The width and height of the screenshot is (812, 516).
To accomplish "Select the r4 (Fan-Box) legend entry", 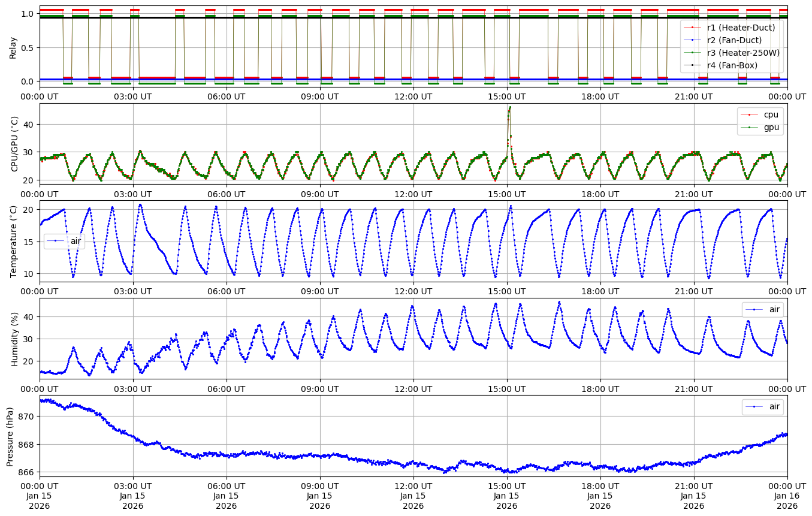I will 732,65.
